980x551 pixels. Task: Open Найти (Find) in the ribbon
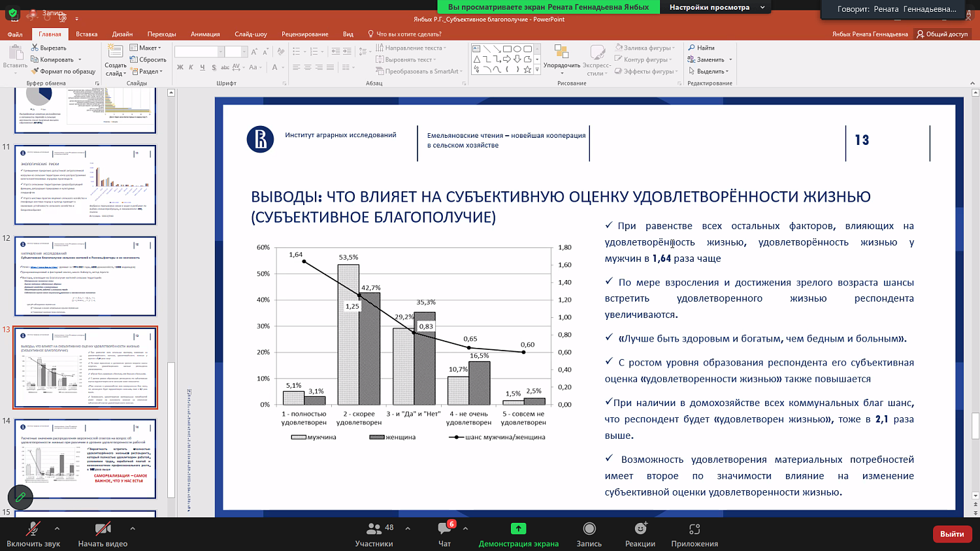point(701,47)
